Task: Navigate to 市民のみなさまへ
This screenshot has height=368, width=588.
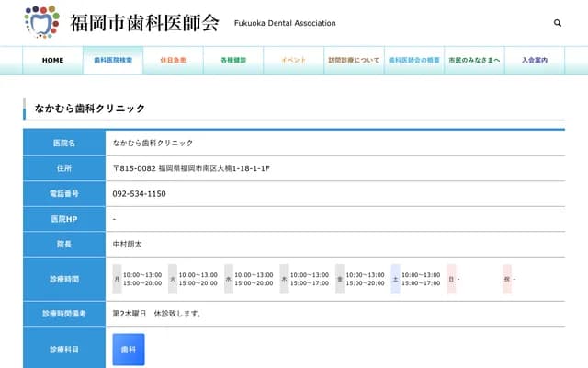Action: (x=474, y=60)
